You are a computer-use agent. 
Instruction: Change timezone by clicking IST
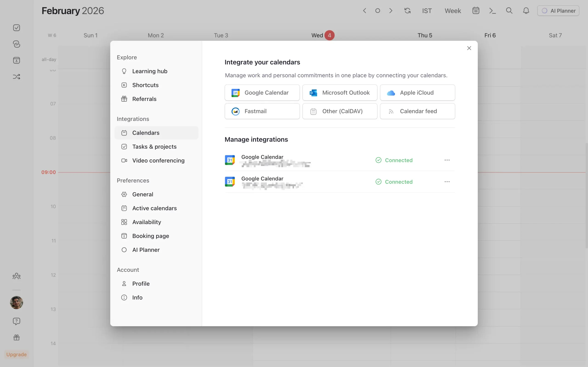coord(427,11)
